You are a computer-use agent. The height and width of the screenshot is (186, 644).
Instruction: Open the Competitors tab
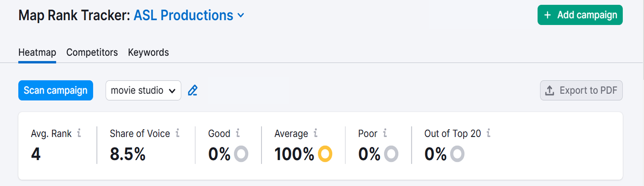92,53
